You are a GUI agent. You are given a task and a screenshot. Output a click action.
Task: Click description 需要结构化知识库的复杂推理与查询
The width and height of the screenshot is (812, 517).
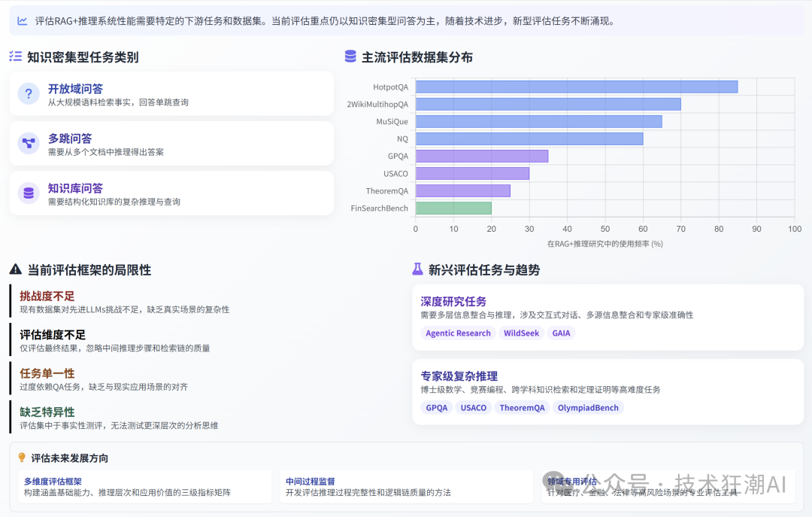click(x=114, y=202)
